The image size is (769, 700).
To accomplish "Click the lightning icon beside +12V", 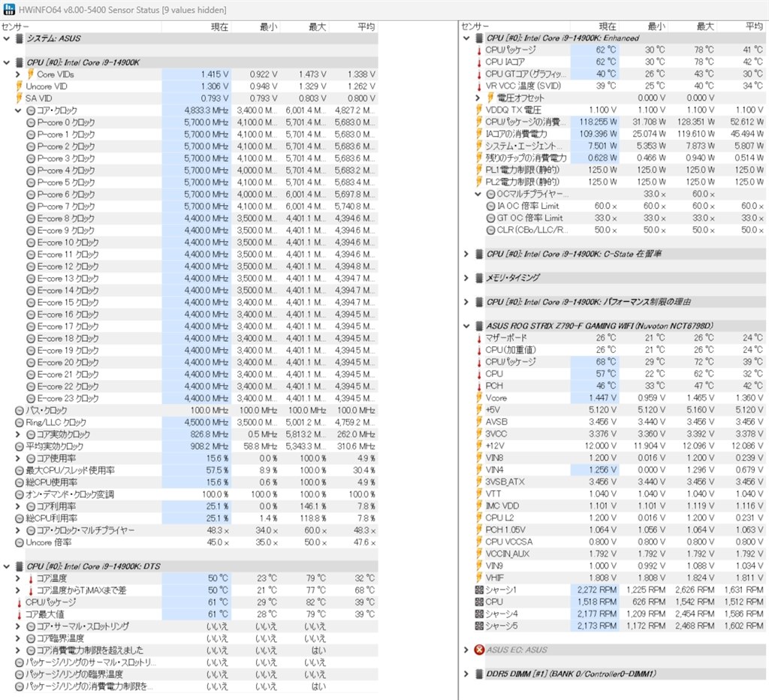I will 479,446.
